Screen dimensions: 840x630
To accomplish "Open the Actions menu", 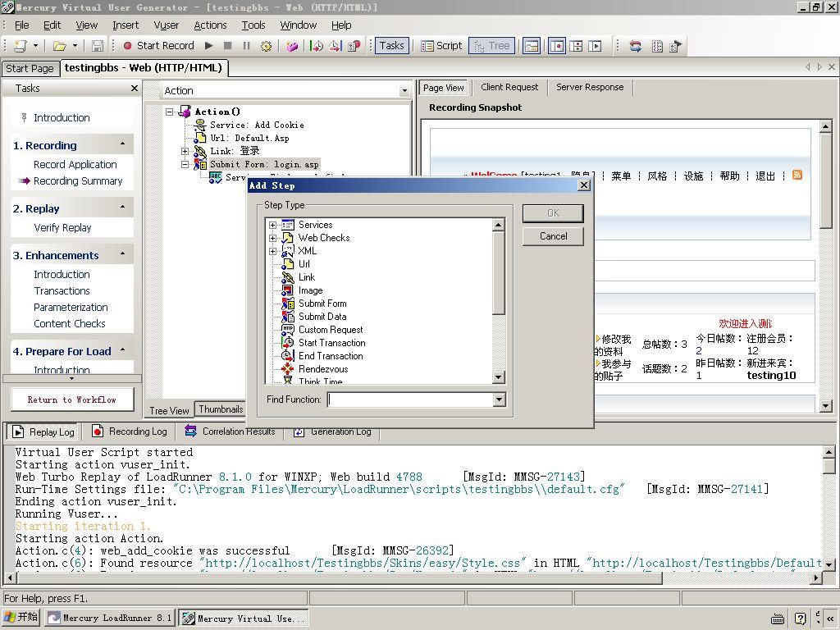I will click(x=210, y=25).
